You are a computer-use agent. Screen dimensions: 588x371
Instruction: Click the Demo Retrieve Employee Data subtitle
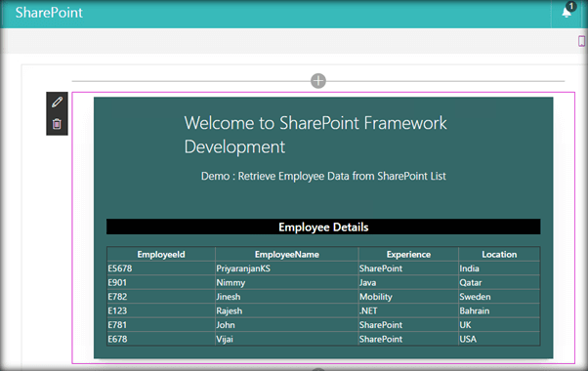pos(323,176)
